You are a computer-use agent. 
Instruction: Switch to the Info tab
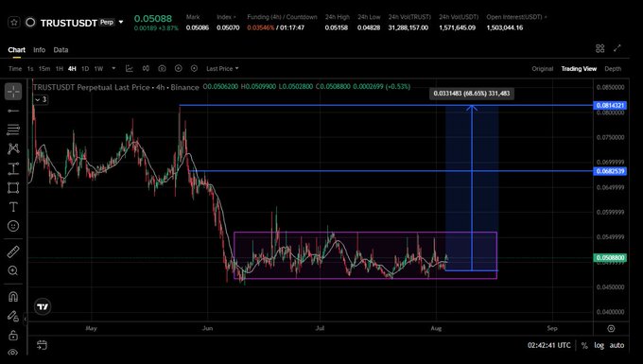tap(40, 49)
